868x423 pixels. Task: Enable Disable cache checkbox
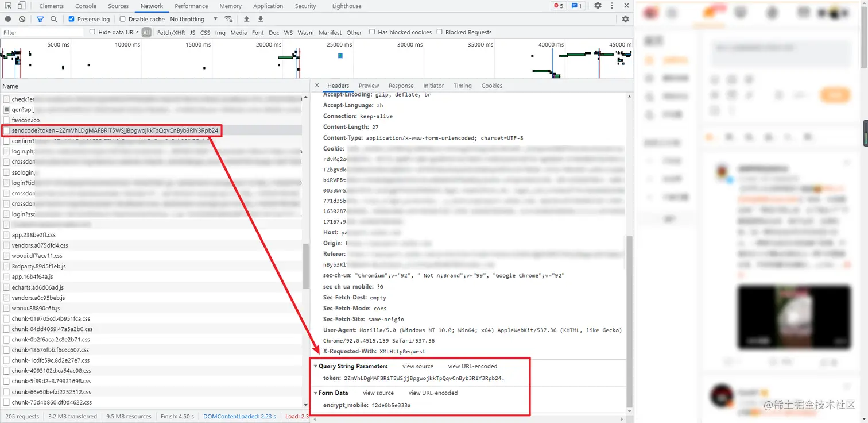point(122,19)
